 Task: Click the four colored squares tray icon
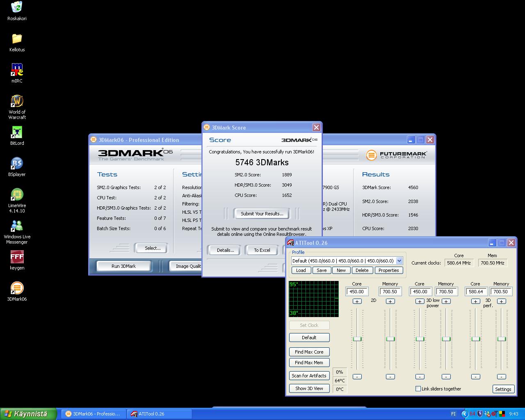[502, 414]
